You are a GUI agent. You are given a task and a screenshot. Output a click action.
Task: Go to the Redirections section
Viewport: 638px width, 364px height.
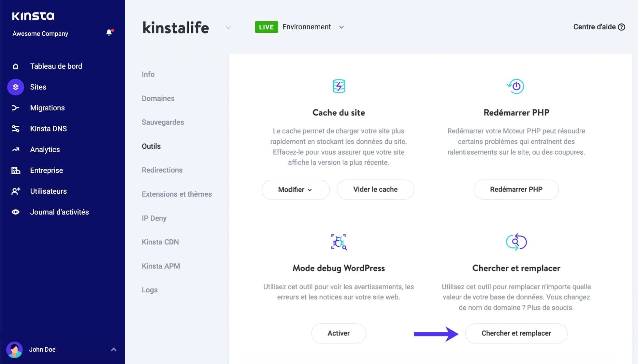[162, 170]
